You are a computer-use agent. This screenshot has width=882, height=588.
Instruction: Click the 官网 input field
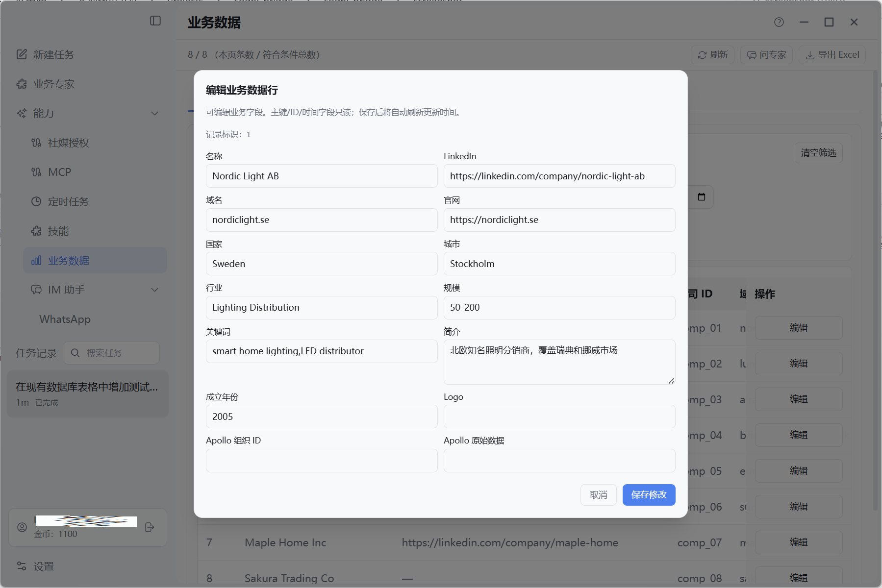click(559, 220)
